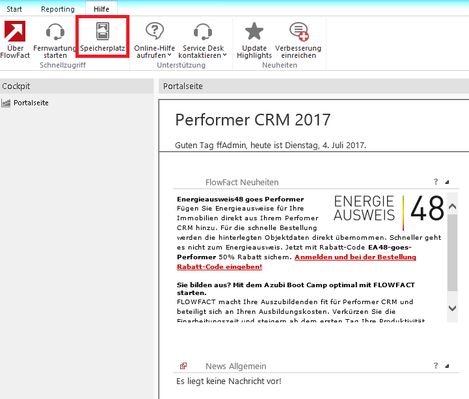Screen dimensions: 469x399
Task: Click the Rabatt-Code eingeben! link
Action: [x=219, y=267]
